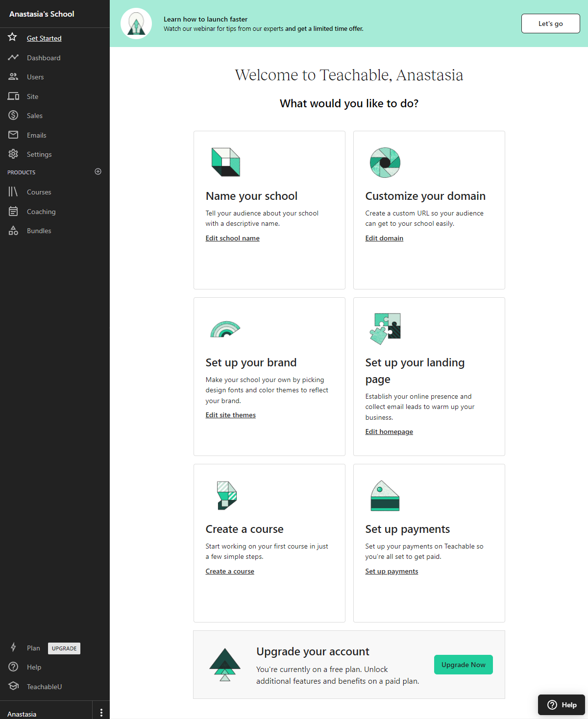Viewport: 588px width, 719px height.
Task: Click the Upgrade your account heading
Action: (313, 651)
